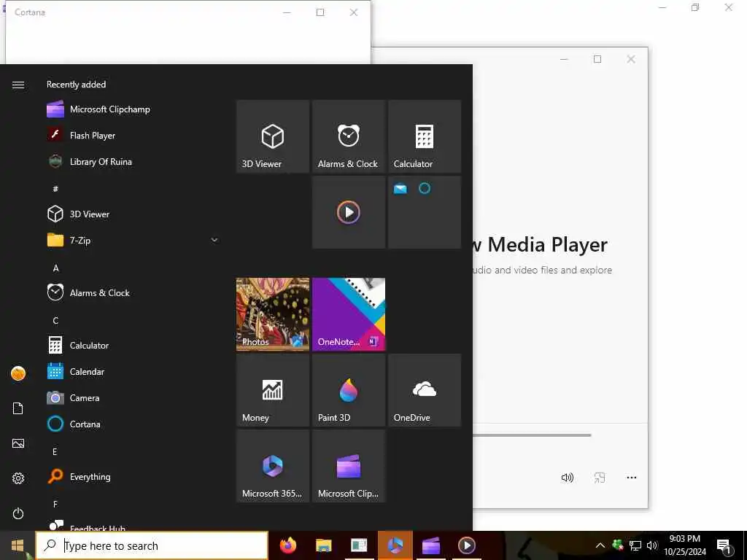This screenshot has width=747, height=560.
Task: Launch the Paint 3D tile
Action: point(348,390)
